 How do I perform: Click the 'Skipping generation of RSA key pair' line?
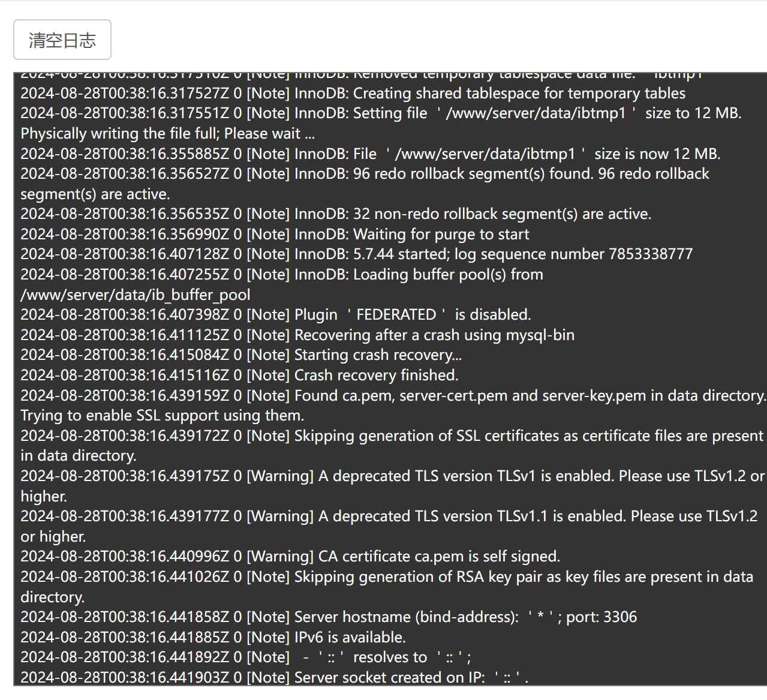(x=387, y=577)
